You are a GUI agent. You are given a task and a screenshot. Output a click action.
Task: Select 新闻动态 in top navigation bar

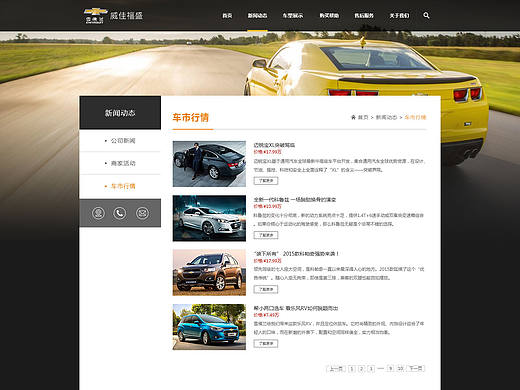(x=257, y=16)
